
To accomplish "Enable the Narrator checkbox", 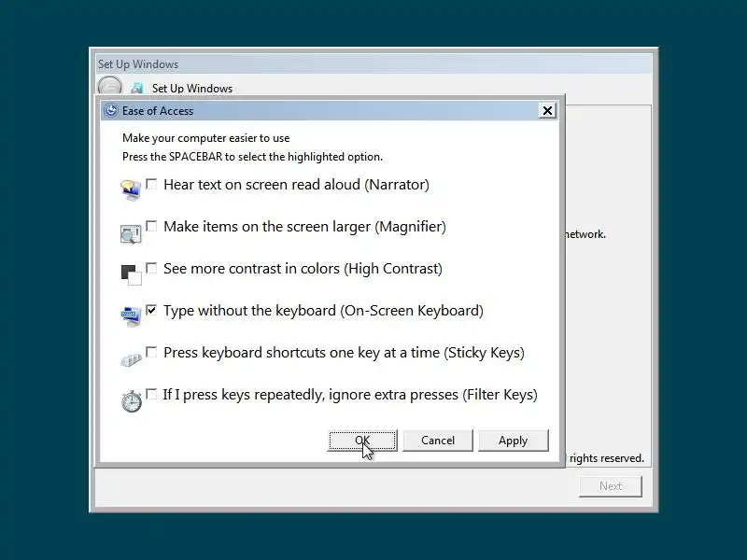I will 151,184.
